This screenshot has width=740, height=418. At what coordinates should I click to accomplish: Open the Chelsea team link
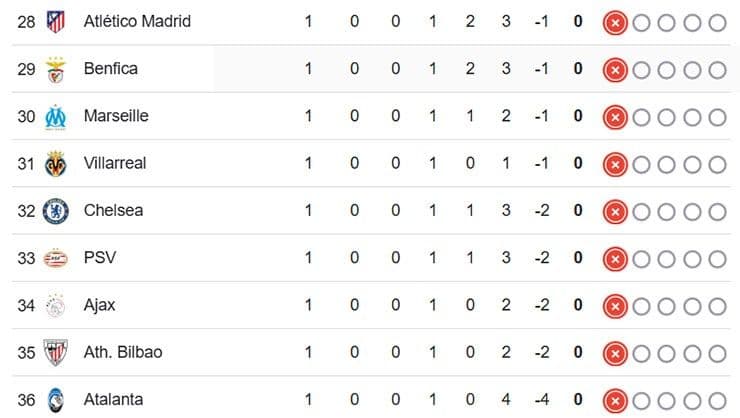113,211
